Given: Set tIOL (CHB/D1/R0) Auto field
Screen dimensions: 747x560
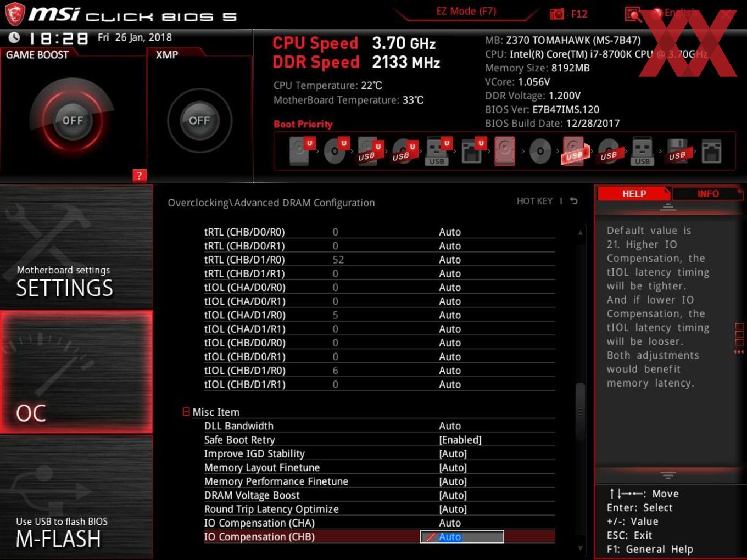Looking at the screenshot, I should [x=450, y=371].
